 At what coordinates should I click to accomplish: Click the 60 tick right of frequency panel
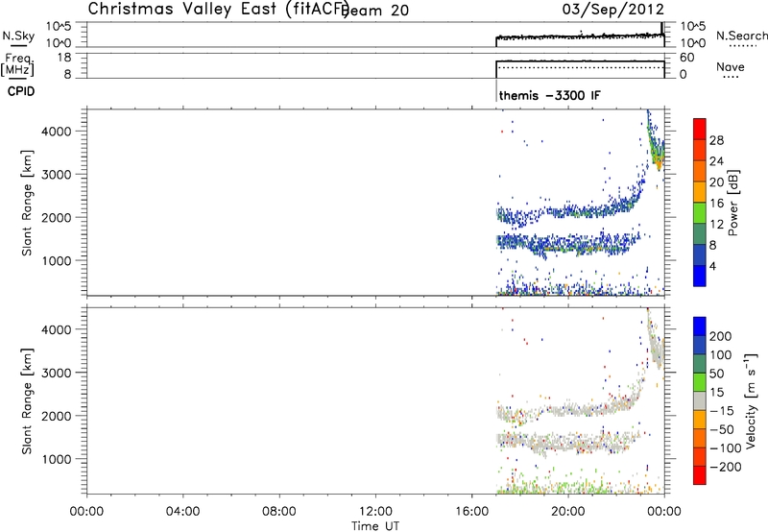click(x=686, y=58)
